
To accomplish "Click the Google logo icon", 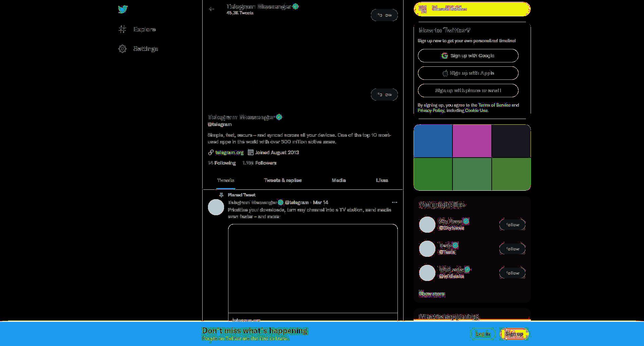I will [445, 56].
